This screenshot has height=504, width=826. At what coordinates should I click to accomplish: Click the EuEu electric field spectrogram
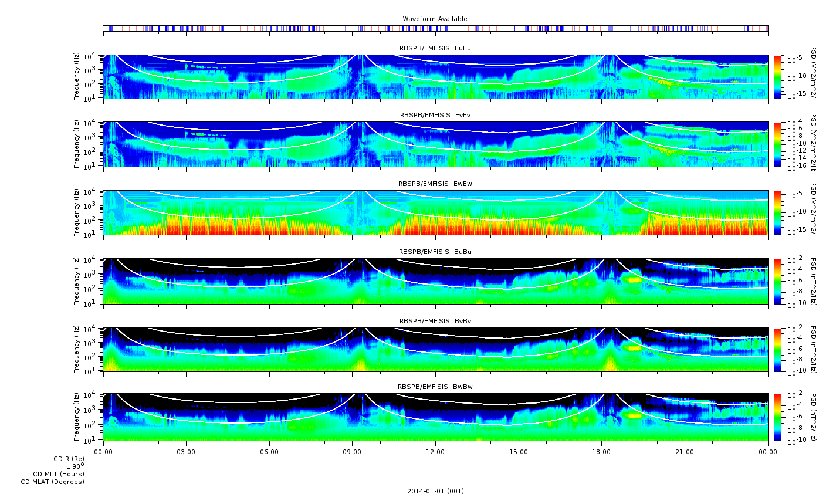[435, 77]
